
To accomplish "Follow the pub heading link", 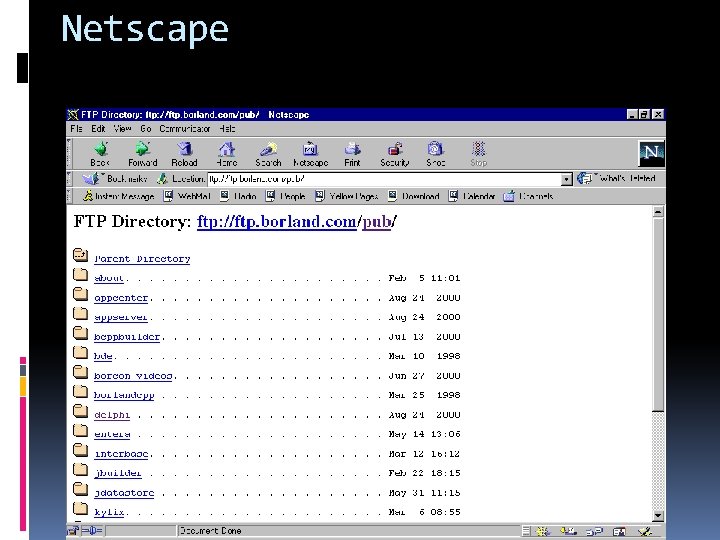I will click(x=377, y=222).
